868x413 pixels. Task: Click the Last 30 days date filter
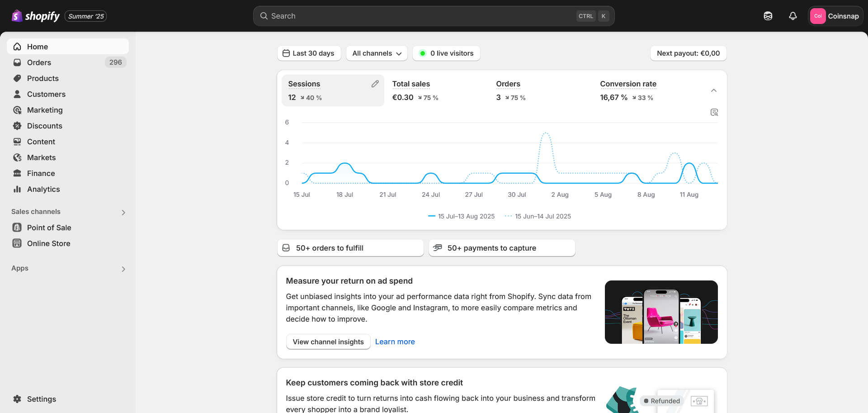click(309, 53)
